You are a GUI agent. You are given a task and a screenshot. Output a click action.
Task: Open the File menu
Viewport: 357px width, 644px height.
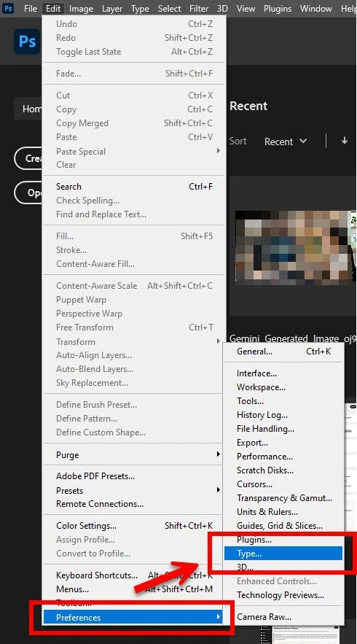tap(31, 8)
